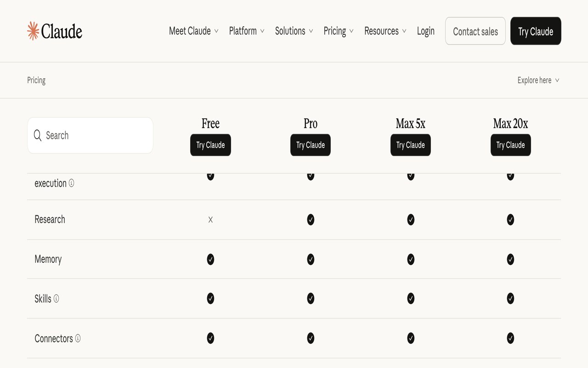The image size is (588, 368).
Task: Select the Free plan heading
Action: (210, 123)
